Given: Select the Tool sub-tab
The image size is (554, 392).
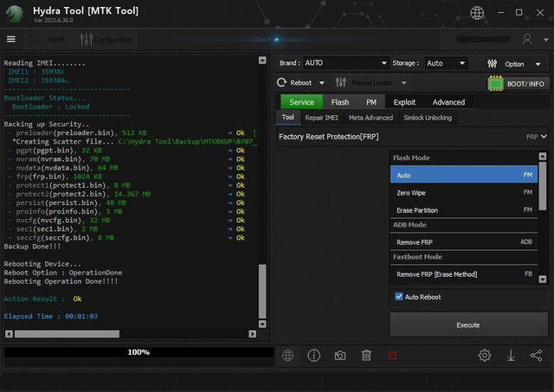Looking at the screenshot, I should 287,117.
